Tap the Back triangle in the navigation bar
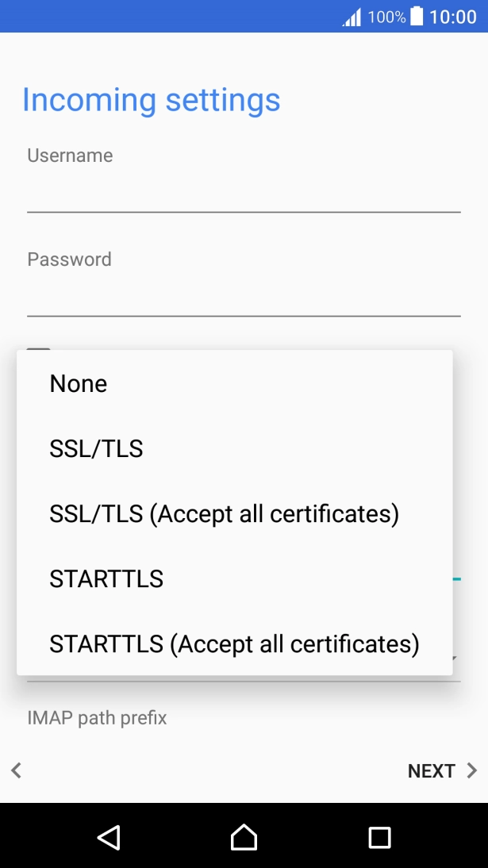The width and height of the screenshot is (488, 868). pyautogui.click(x=109, y=837)
